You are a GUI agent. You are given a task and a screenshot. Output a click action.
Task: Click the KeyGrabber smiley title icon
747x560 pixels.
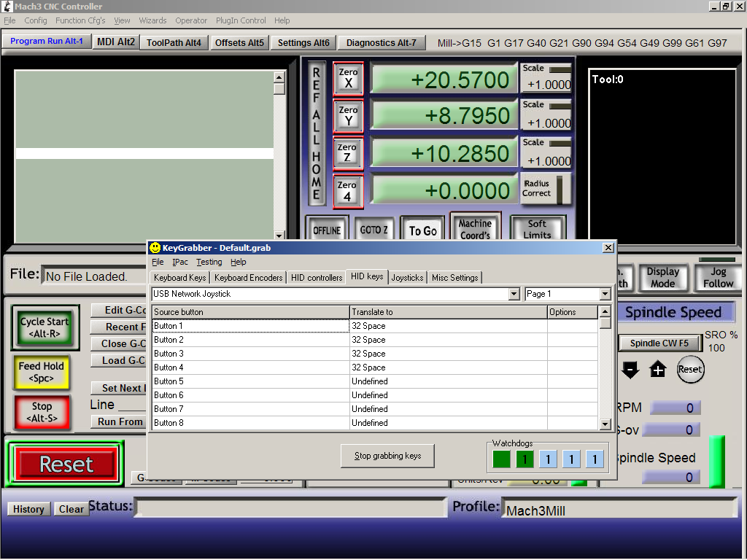tap(155, 248)
